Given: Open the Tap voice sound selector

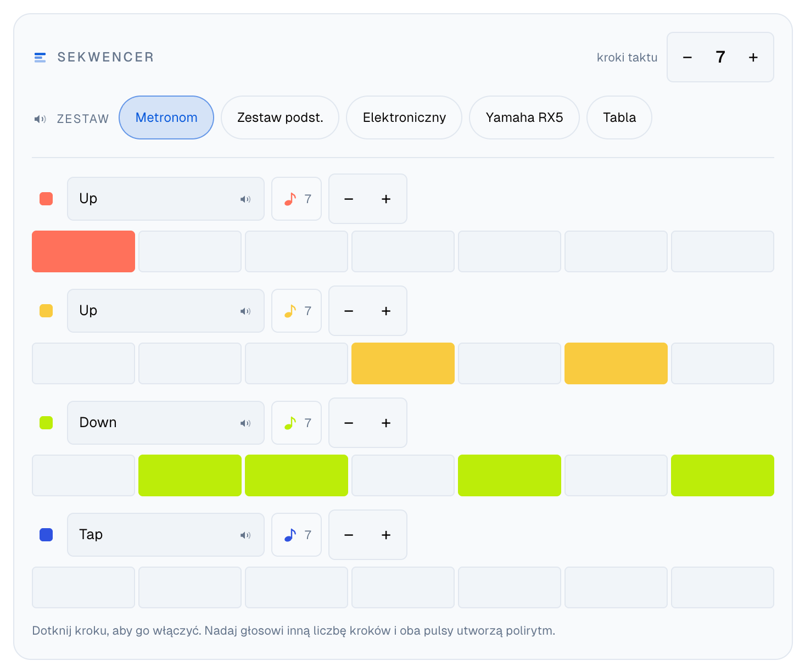Looking at the screenshot, I should click(166, 535).
